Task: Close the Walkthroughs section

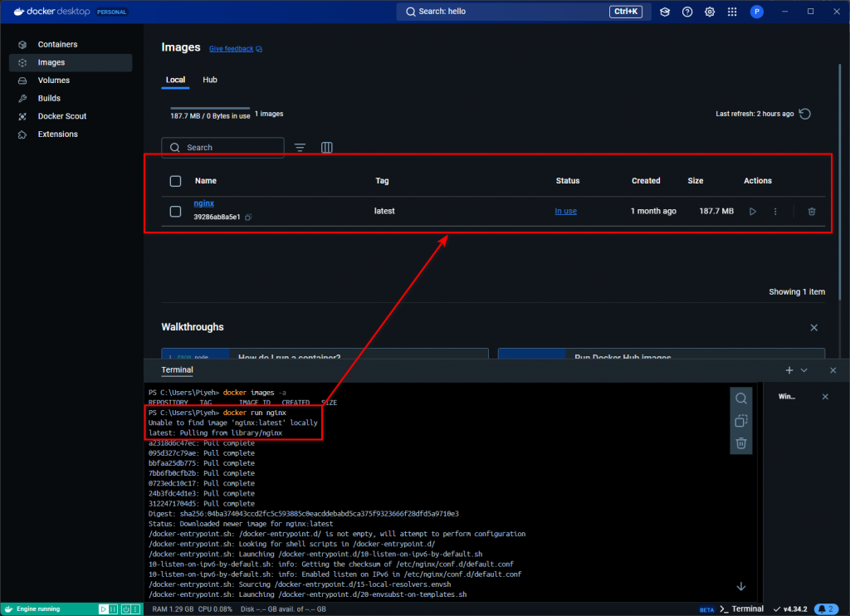Action: [813, 328]
